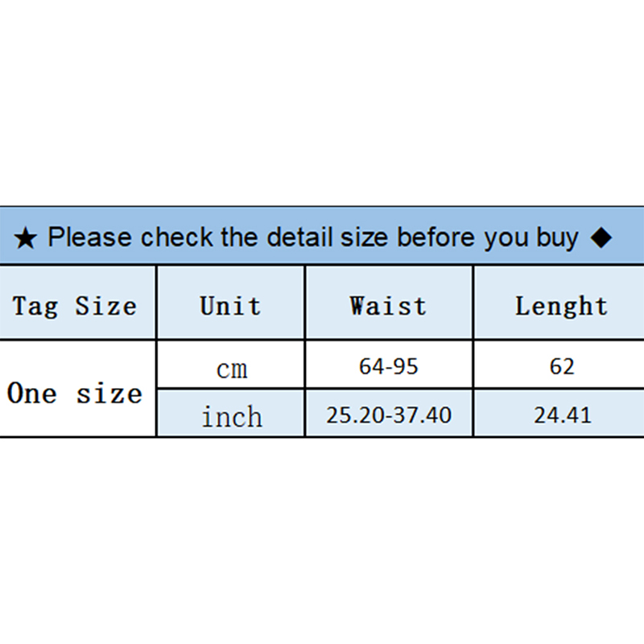Click the 'inch' unit cell
The height and width of the screenshot is (644, 644).
(x=232, y=416)
